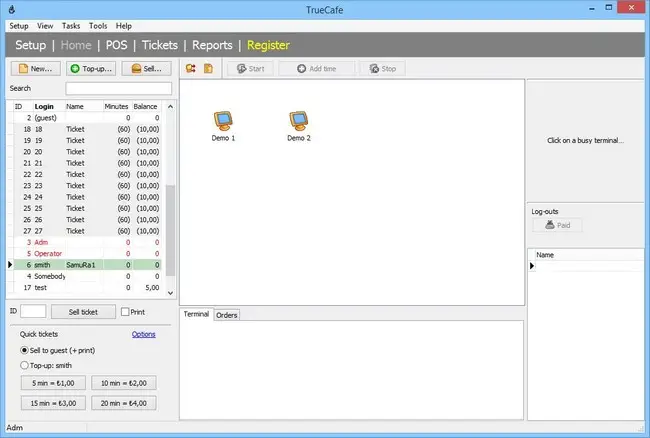
Task: Open the Top-up green plus button
Action: 91,69
